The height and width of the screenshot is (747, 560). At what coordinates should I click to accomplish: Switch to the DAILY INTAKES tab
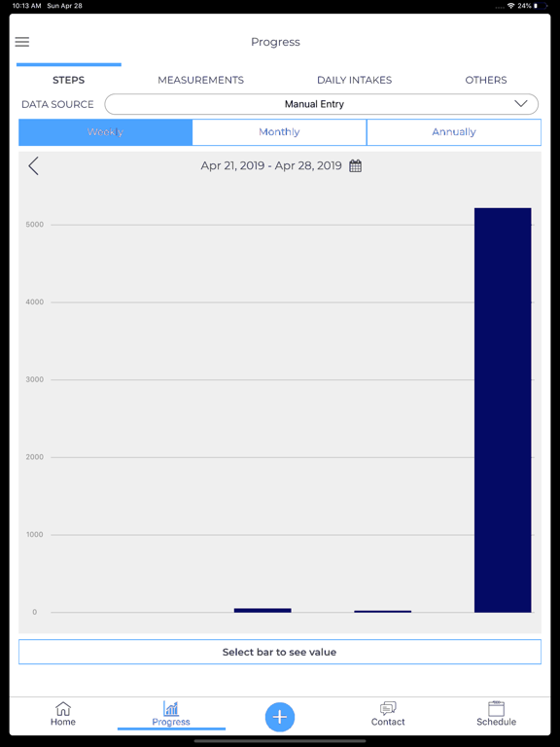click(354, 80)
